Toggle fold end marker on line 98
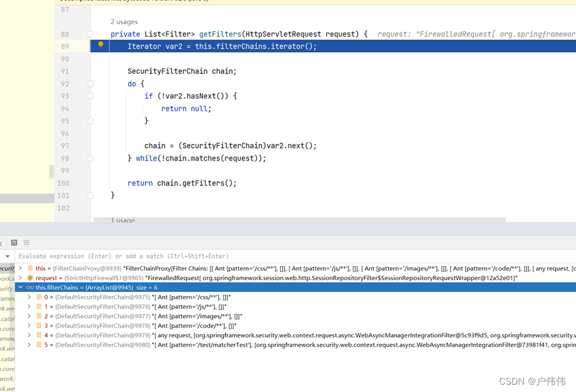Screen dimensions: 576x392 pyautogui.click(x=90, y=158)
